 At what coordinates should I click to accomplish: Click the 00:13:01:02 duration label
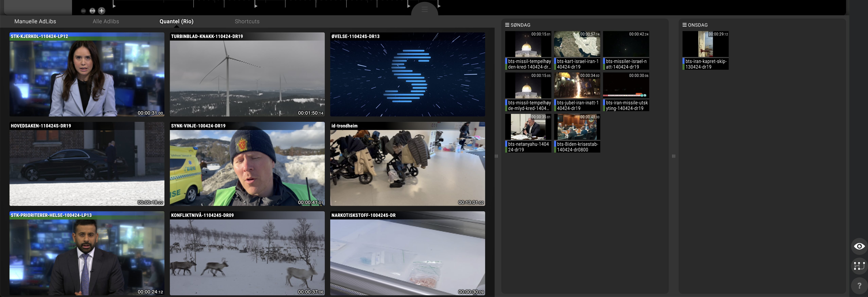471,202
